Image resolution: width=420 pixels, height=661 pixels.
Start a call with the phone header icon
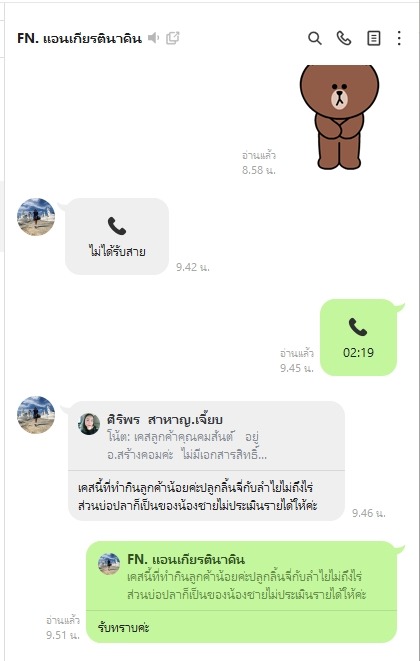344,38
